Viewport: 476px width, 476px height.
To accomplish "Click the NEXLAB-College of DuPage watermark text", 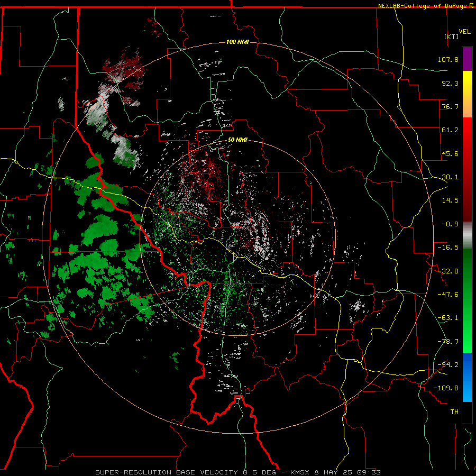I will pyautogui.click(x=423, y=6).
